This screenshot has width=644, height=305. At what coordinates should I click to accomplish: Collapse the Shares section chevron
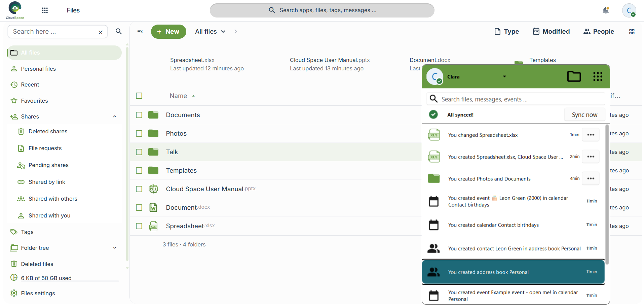pyautogui.click(x=115, y=116)
